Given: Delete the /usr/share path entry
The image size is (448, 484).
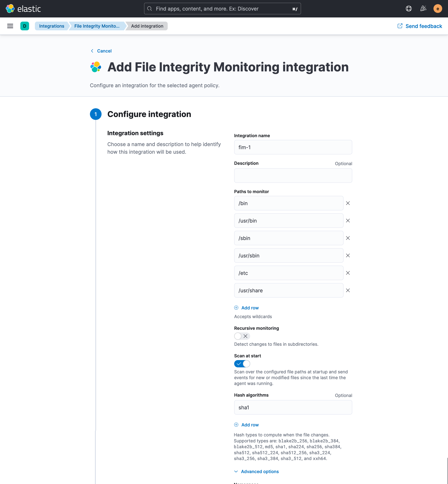Looking at the screenshot, I should (x=348, y=291).
